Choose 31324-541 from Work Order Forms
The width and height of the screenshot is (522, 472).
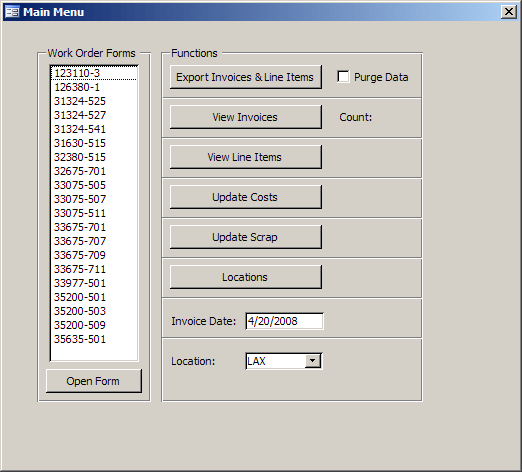(94, 129)
